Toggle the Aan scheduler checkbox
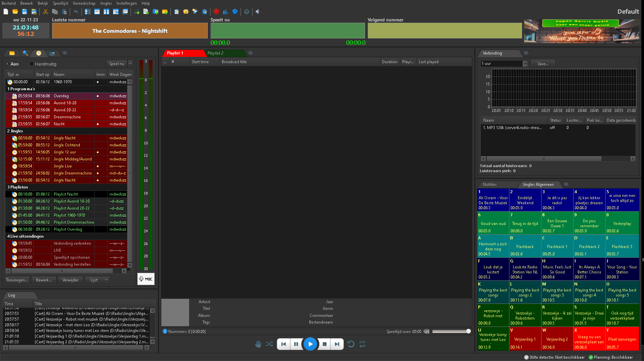Screen dimensions: 644x361 [7, 64]
